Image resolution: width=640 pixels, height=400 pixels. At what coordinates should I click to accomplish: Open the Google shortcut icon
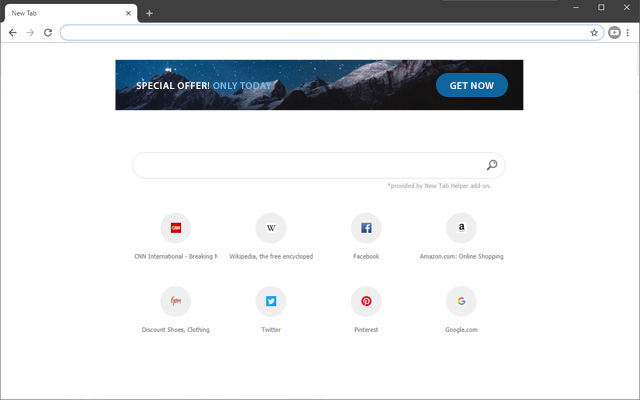[x=461, y=301]
